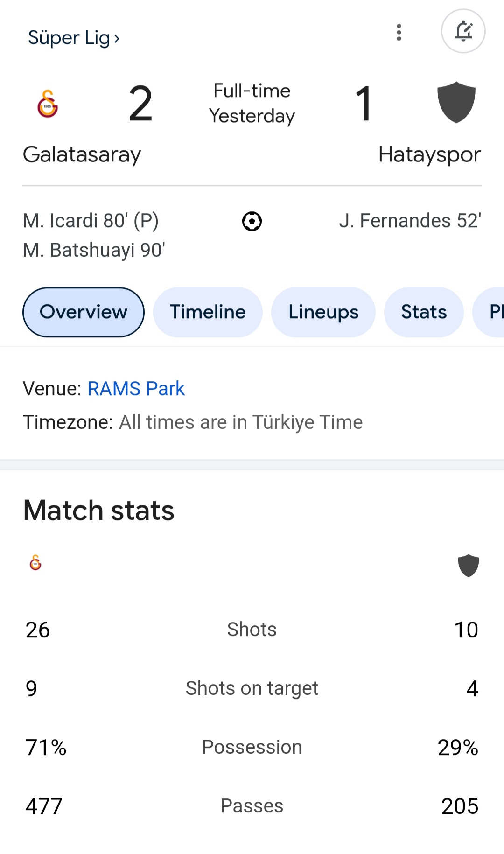
Task: Open the three-dot more options menu
Action: tap(399, 32)
